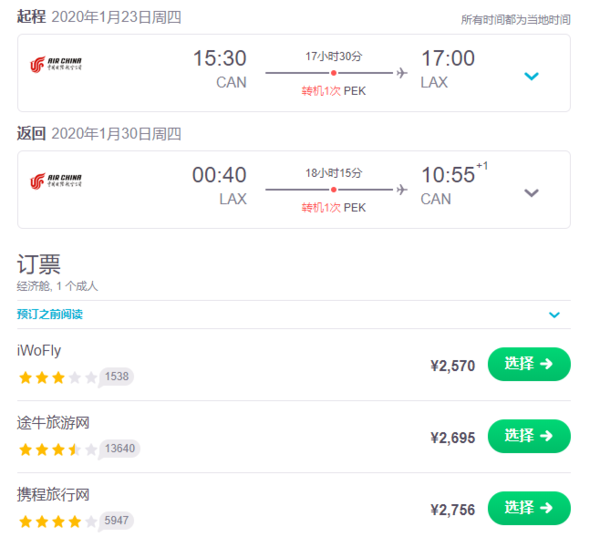The height and width of the screenshot is (537, 600).
Task: Open 1538 reviews bubble for iWoFly
Action: [x=116, y=377]
